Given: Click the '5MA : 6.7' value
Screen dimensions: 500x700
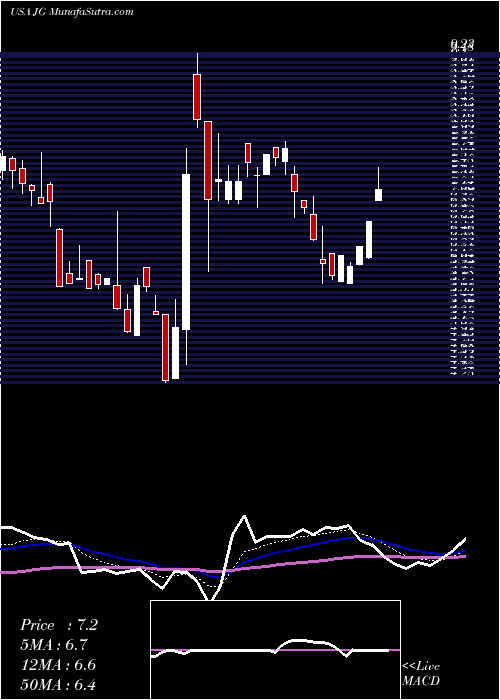Looking at the screenshot, I should (x=54, y=645).
